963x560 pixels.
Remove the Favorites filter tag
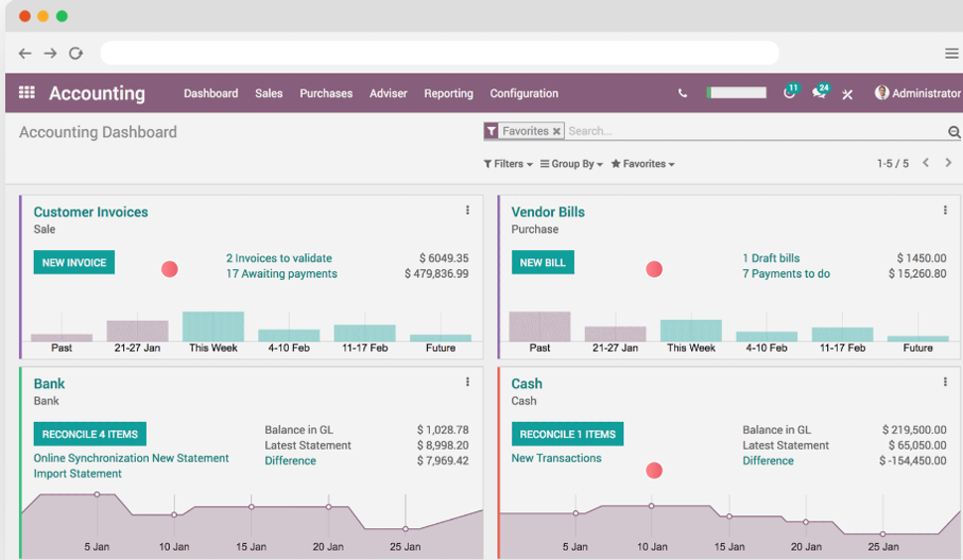tap(557, 131)
